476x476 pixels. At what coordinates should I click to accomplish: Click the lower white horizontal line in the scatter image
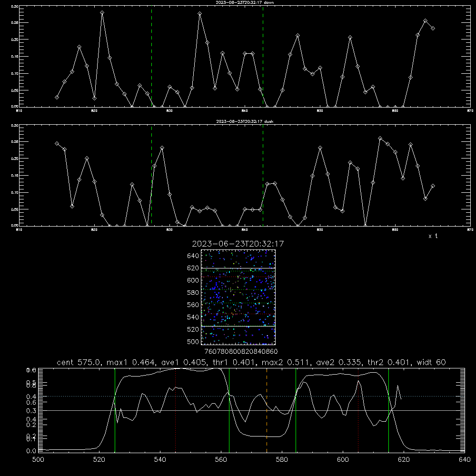point(238,326)
